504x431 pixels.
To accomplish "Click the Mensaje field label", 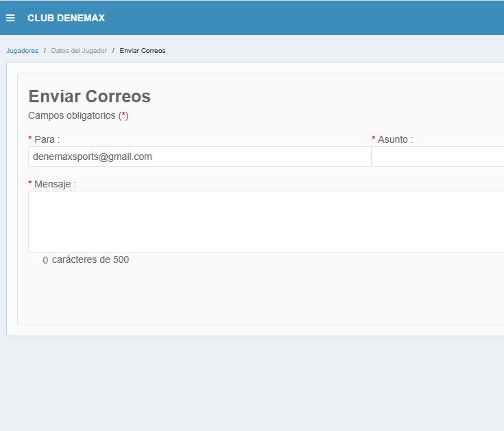I will point(55,184).
